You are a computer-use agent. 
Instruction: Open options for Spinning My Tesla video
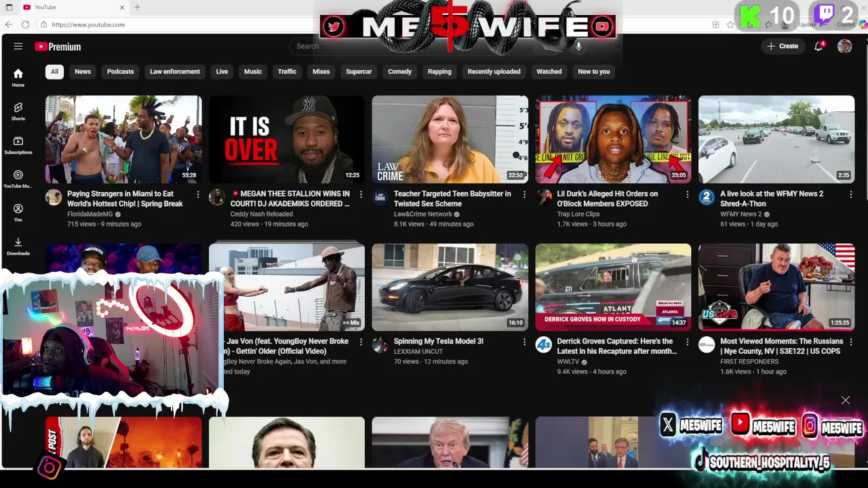tap(524, 342)
